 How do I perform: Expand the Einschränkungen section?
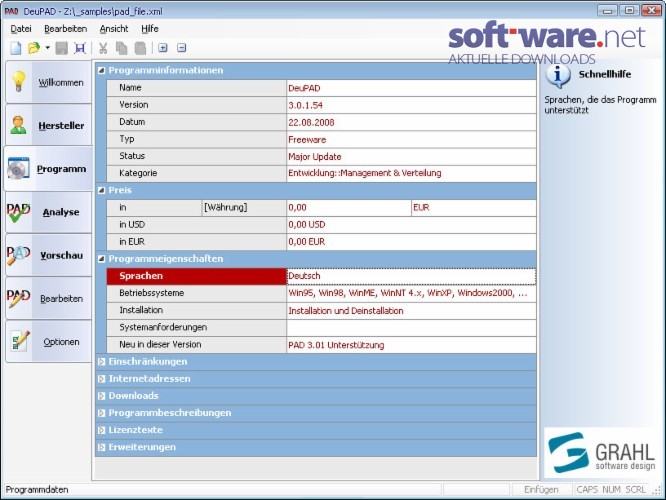(x=102, y=362)
